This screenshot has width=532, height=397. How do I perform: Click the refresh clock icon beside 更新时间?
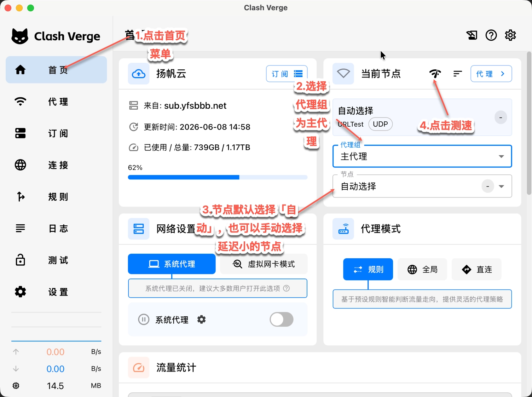pyautogui.click(x=133, y=127)
